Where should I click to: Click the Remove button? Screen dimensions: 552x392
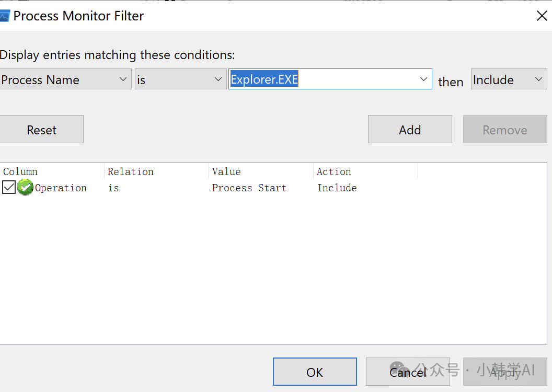(504, 130)
